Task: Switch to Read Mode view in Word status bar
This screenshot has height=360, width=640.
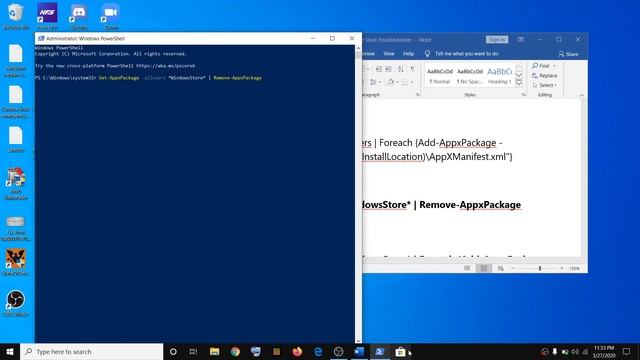Action: click(467, 268)
